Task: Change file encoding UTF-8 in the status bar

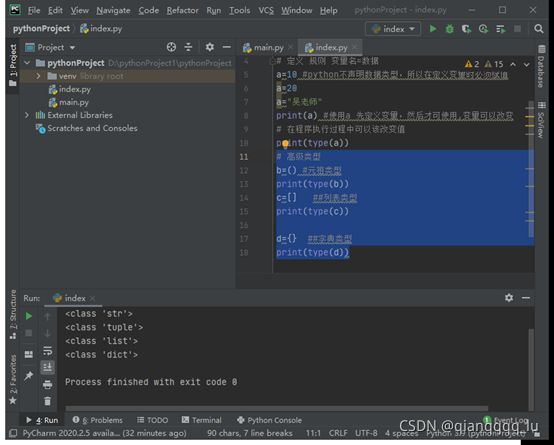Action: click(366, 433)
